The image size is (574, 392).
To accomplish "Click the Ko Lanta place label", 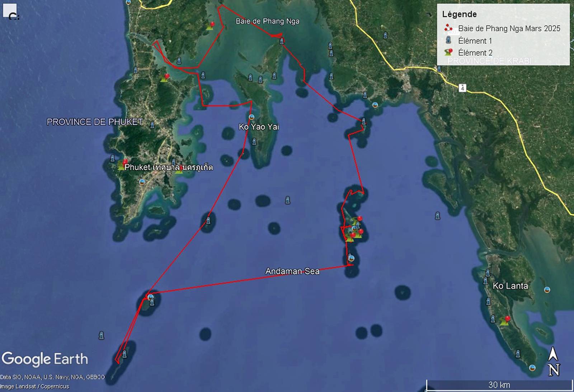I will pos(510,286).
